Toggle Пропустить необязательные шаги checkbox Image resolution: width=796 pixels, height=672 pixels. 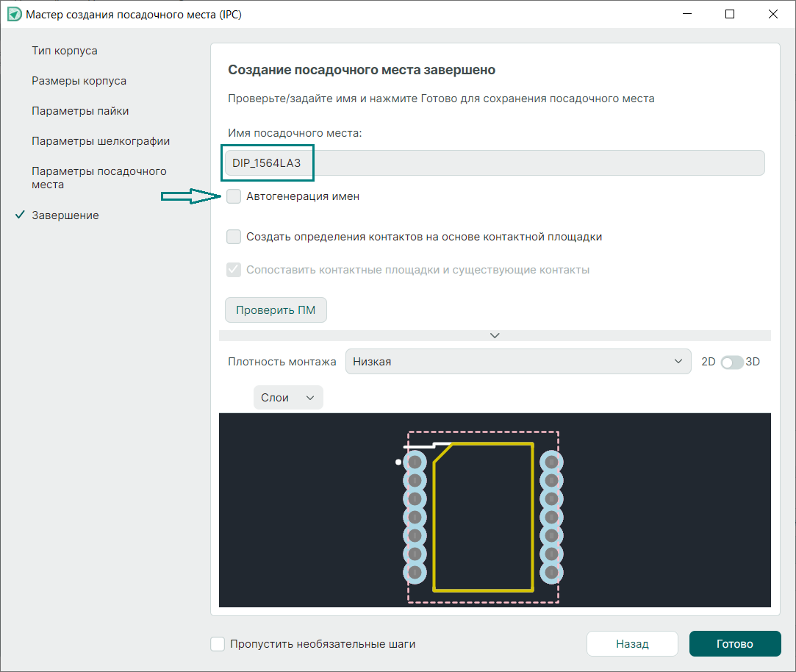(x=218, y=644)
